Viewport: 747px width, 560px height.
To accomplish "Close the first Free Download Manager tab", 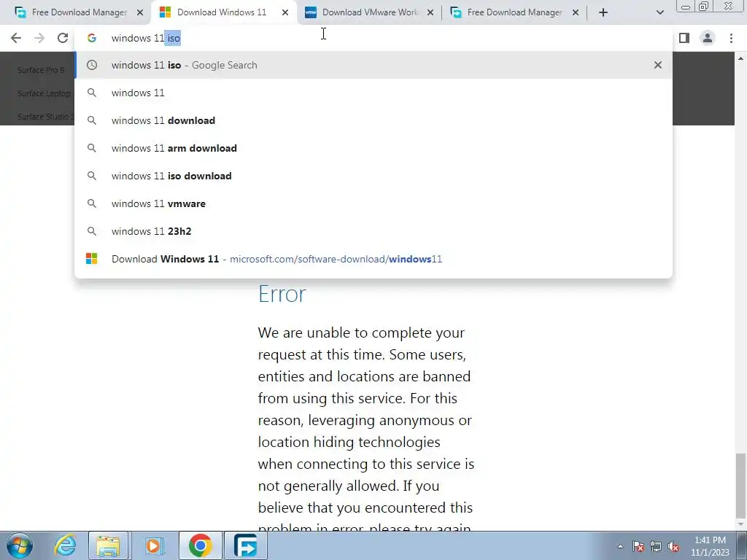I will 140,12.
